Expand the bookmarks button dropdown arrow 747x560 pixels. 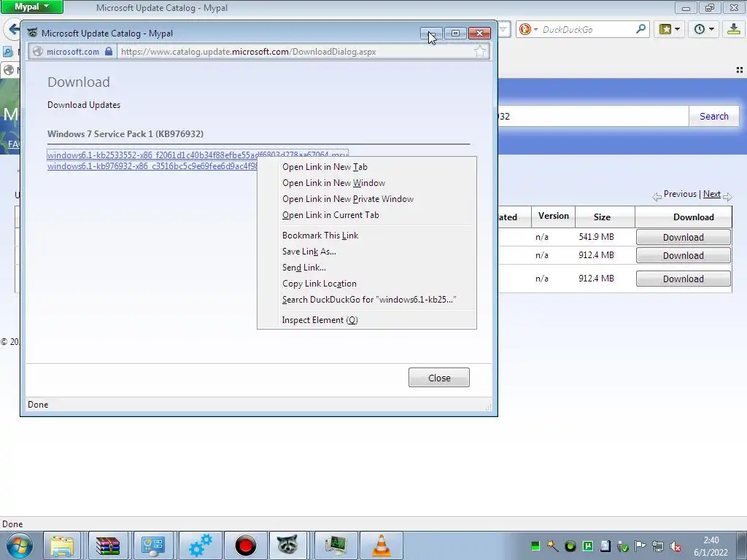tap(677, 29)
